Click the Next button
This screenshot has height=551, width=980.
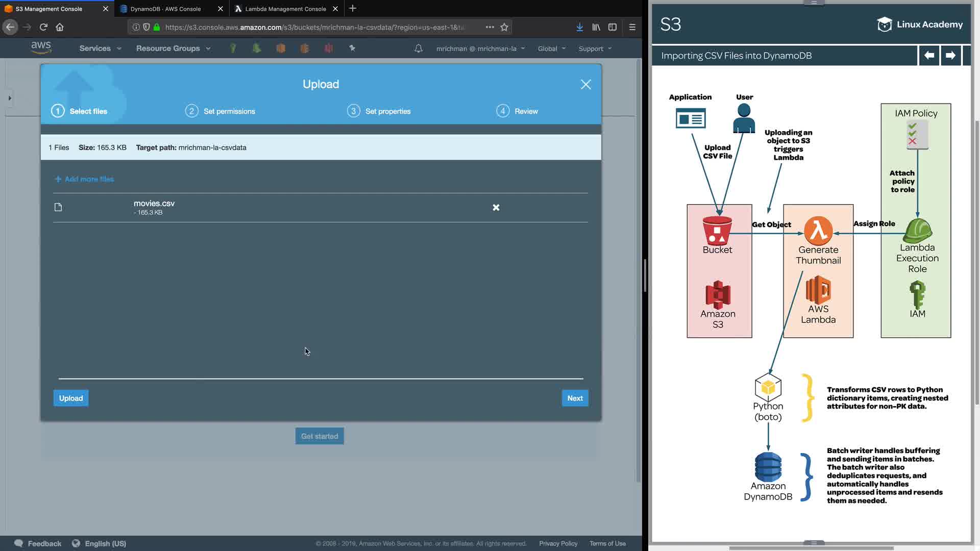pos(575,398)
